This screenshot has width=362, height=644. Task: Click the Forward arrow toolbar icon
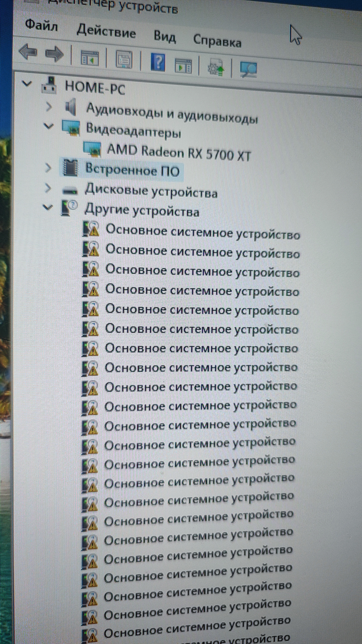pyautogui.click(x=54, y=54)
